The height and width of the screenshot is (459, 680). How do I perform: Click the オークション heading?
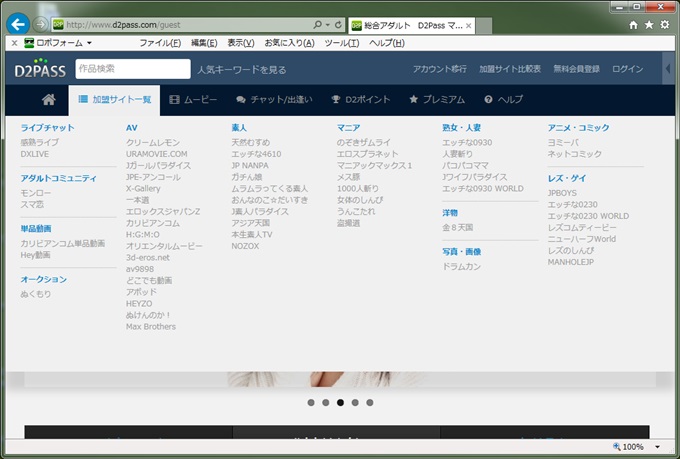point(44,279)
